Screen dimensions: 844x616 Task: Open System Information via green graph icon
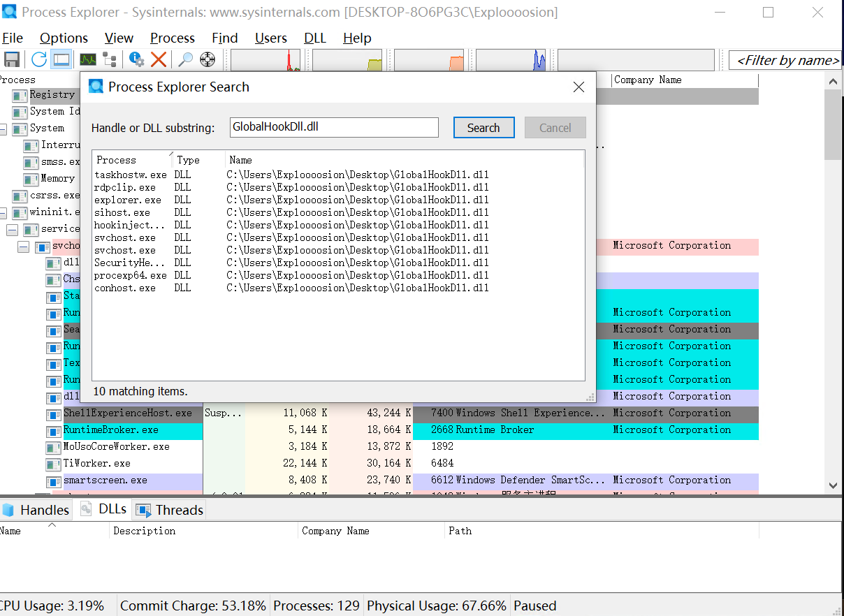coord(87,59)
